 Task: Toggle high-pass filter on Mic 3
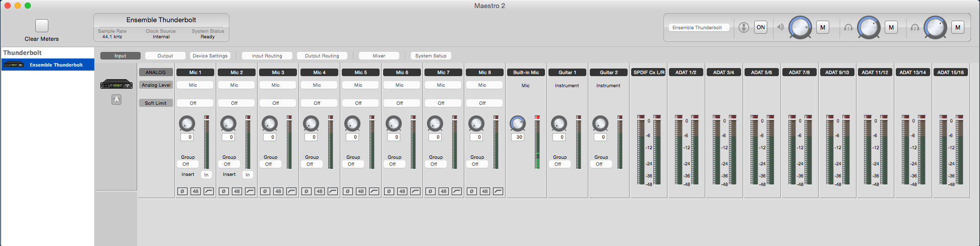click(x=291, y=192)
